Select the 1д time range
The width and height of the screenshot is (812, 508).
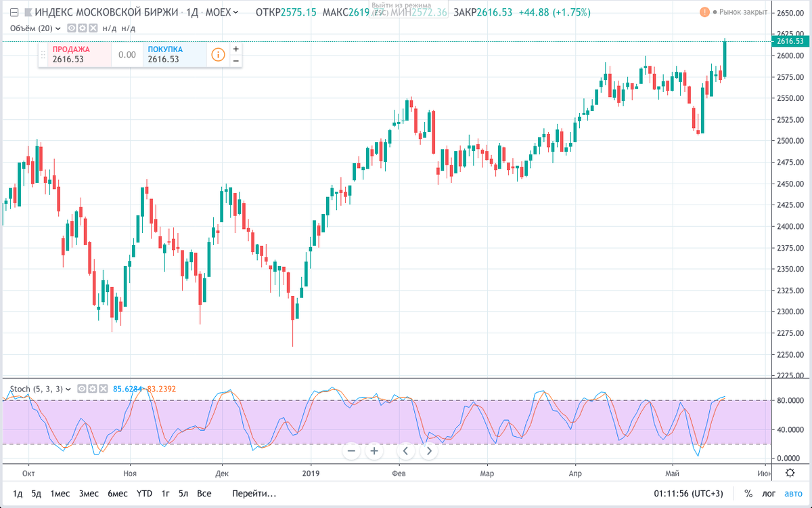tap(18, 493)
